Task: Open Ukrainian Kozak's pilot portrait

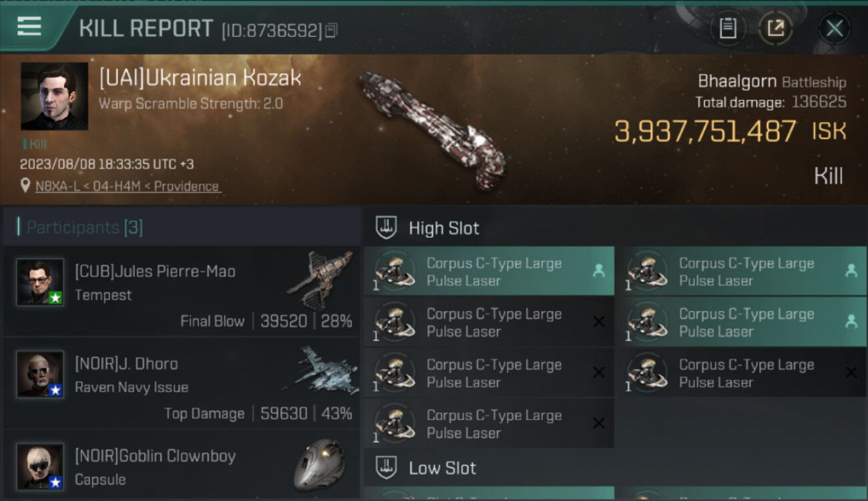Action: tap(54, 96)
